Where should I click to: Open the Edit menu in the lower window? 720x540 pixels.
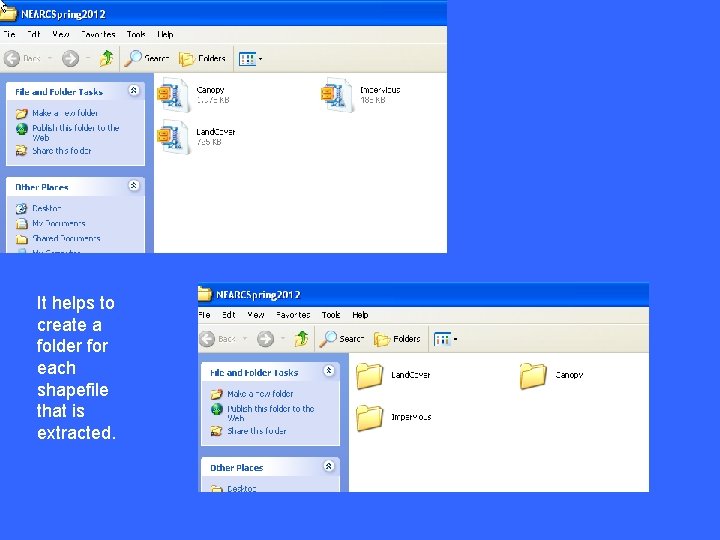229,315
